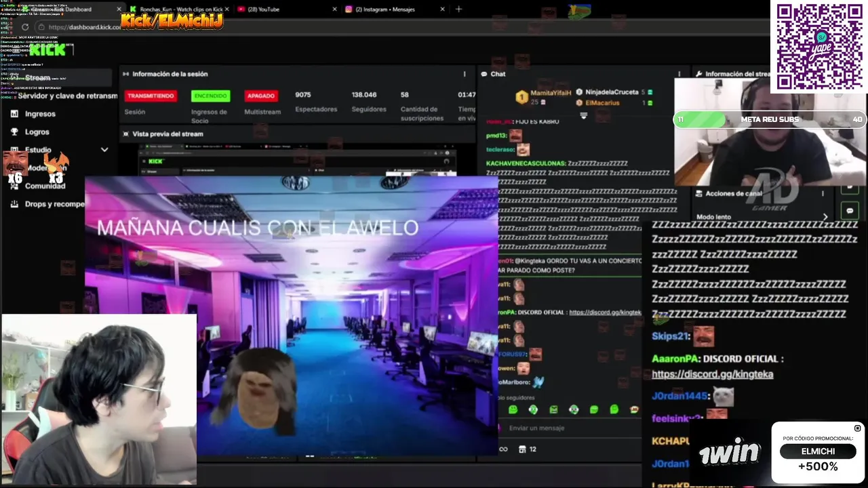The image size is (868, 488).
Task: Click the Kick logo in the dashboard
Action: tap(48, 49)
